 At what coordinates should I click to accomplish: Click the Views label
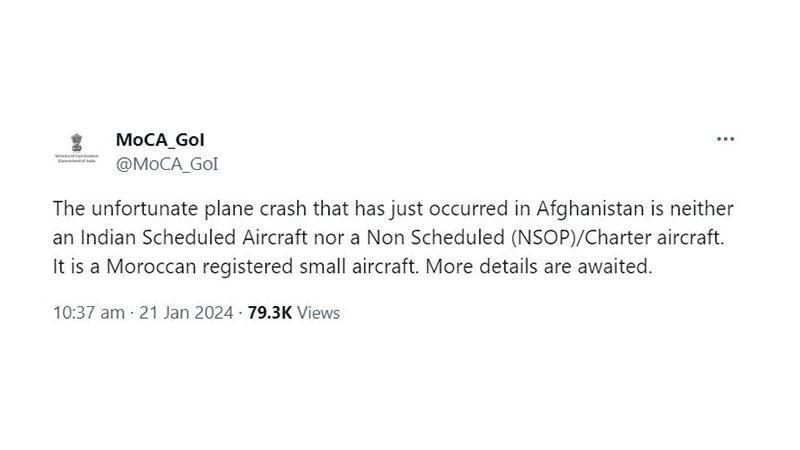pos(319,313)
